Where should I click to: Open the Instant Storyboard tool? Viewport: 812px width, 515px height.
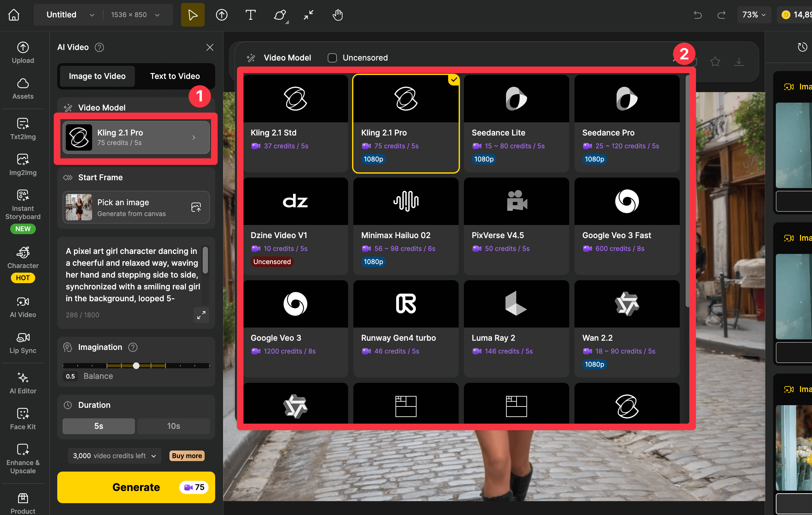[x=23, y=205]
